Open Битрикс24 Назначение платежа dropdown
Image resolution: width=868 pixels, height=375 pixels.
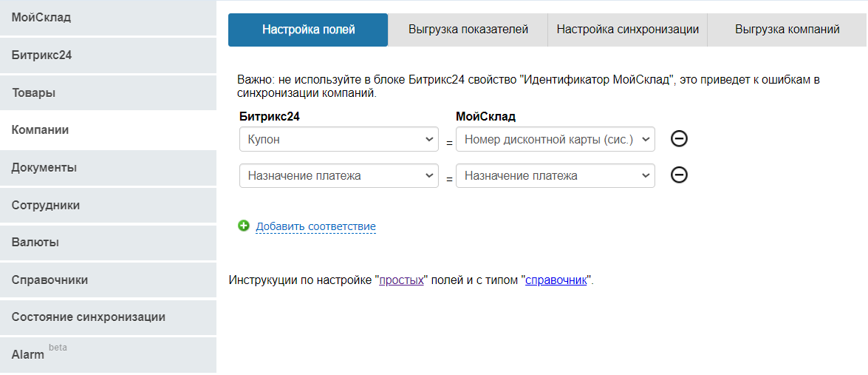coord(339,175)
